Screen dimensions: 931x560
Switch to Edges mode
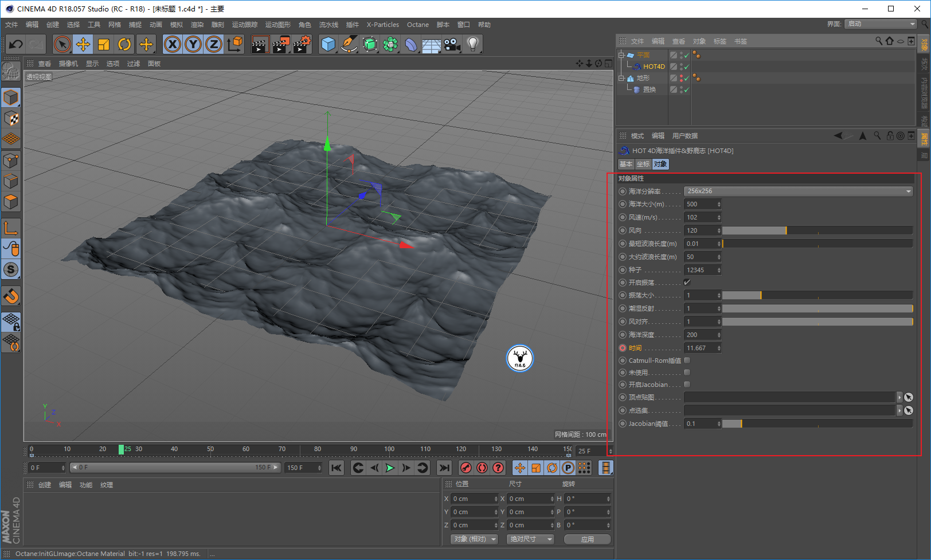tap(11, 181)
